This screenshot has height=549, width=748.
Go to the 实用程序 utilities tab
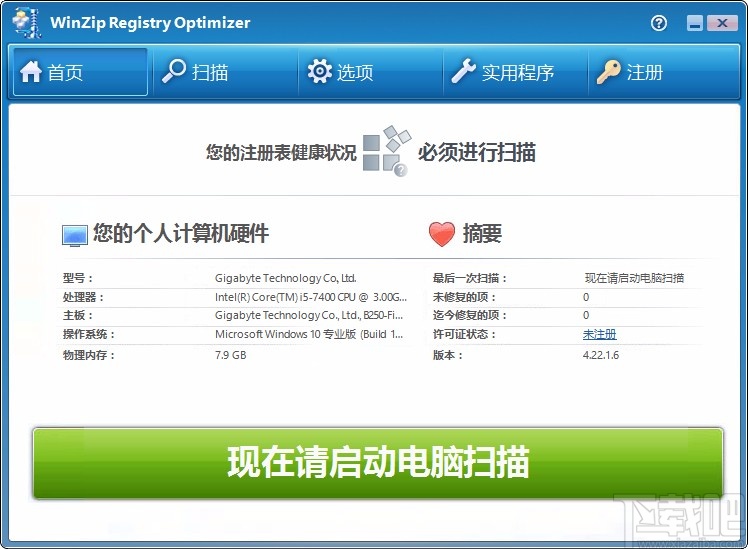pyautogui.click(x=515, y=72)
